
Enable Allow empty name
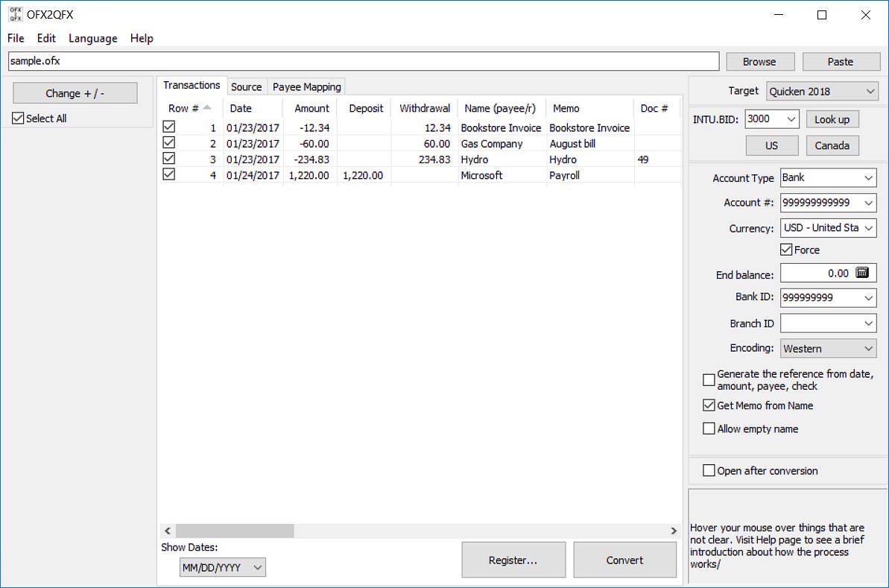(709, 428)
